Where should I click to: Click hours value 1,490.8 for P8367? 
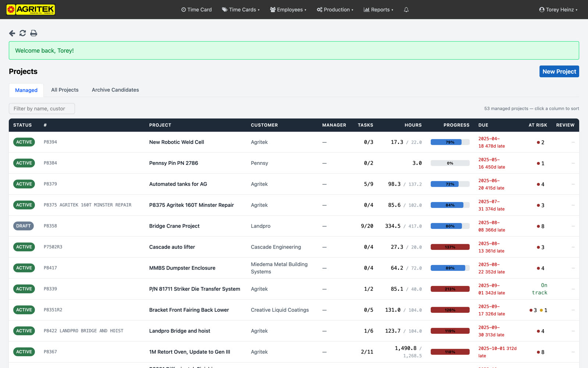pyautogui.click(x=406, y=348)
